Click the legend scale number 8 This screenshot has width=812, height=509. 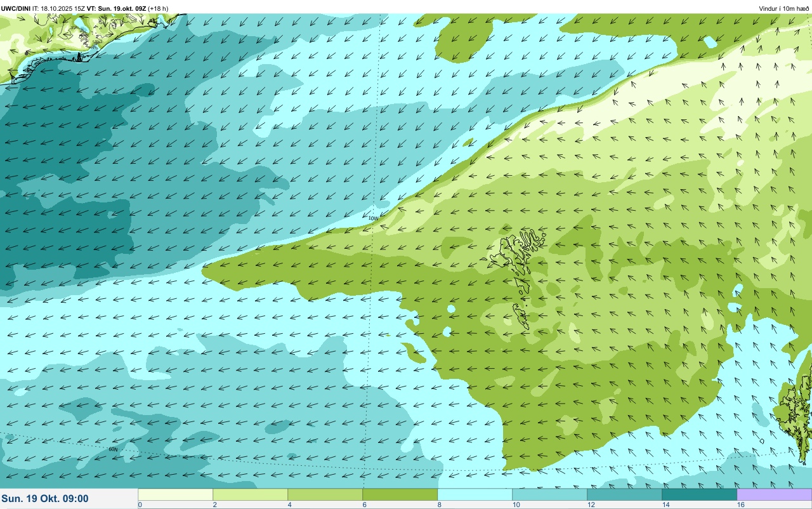point(440,505)
